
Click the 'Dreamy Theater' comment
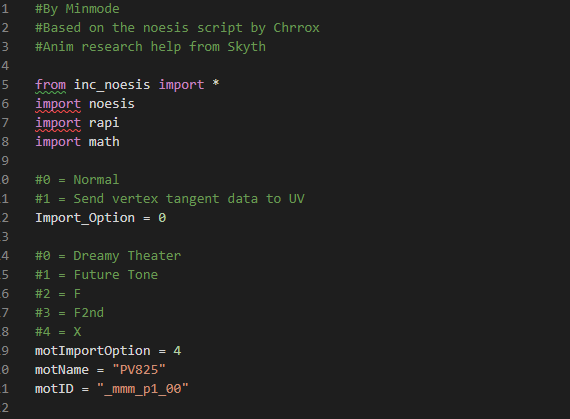pyautogui.click(x=127, y=256)
